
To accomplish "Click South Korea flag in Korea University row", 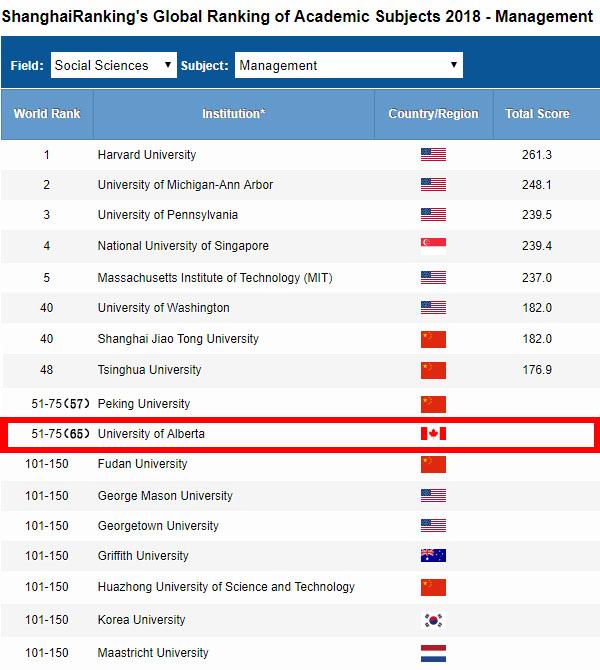I will click(433, 620).
